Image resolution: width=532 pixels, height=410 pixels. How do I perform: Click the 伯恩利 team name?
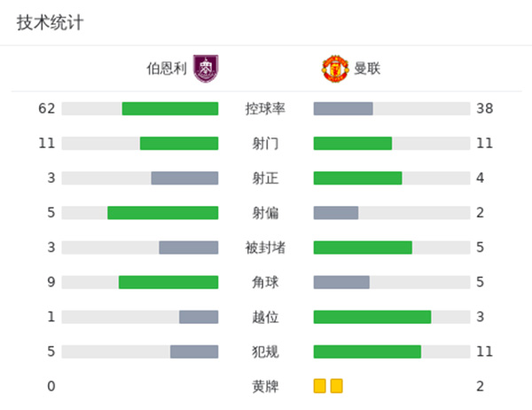coord(167,68)
